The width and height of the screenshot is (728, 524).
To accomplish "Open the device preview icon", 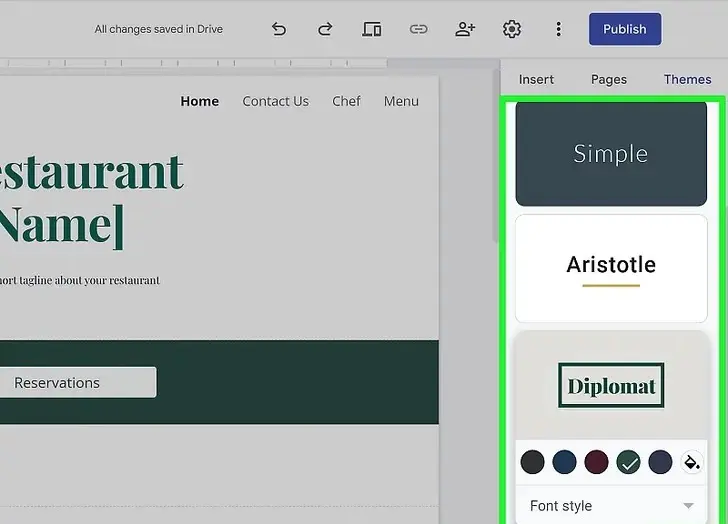I will coord(372,29).
